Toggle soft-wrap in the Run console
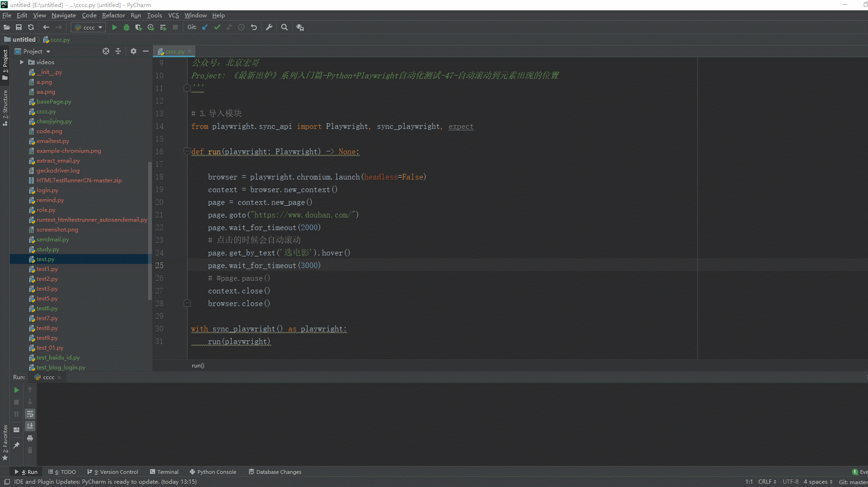Viewport: 868px width, 487px height. (x=30, y=414)
